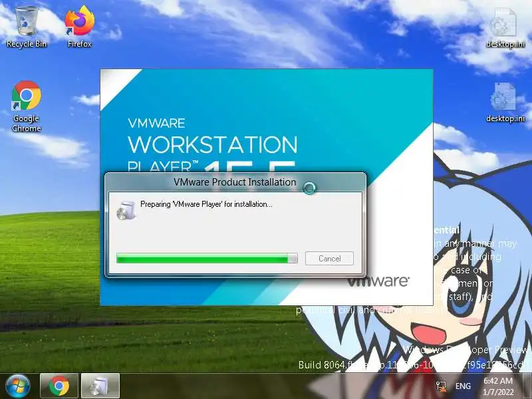Image resolution: width=532 pixels, height=399 pixels.
Task: Open Google Chrome desktop shortcut
Action: 27,106
